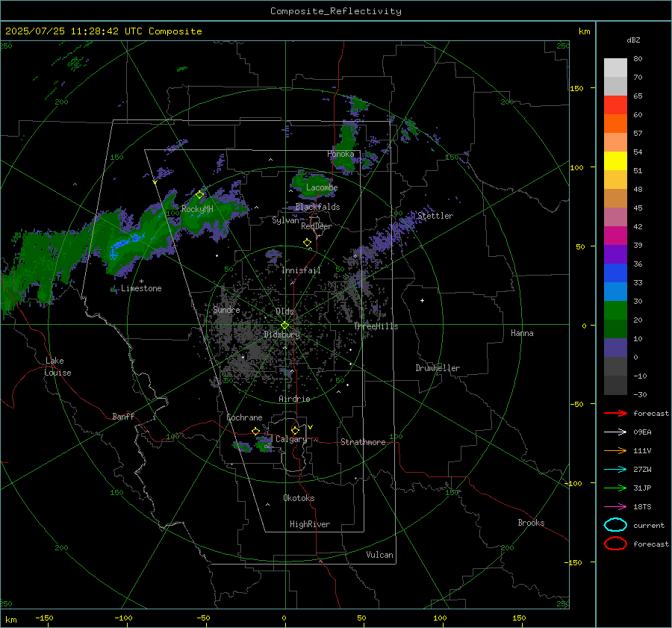Click the asterisk marker above Limestone
The width and height of the screenshot is (672, 628).
tap(141, 282)
